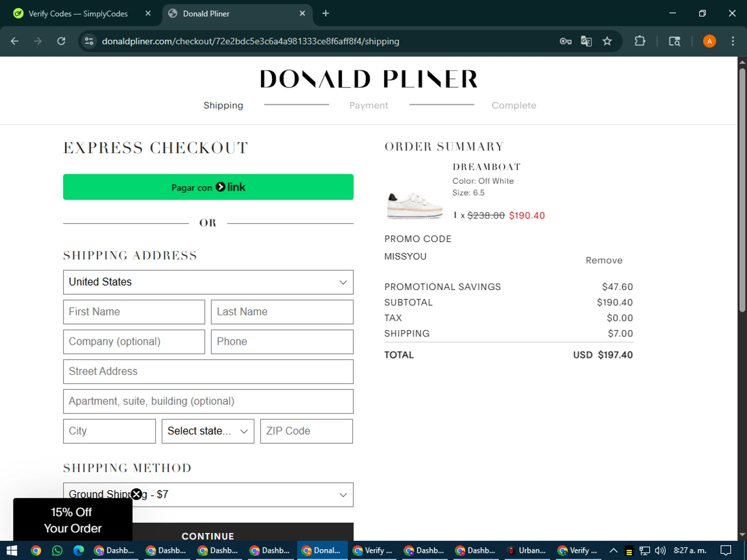Show hidden system tray icons

614,551
